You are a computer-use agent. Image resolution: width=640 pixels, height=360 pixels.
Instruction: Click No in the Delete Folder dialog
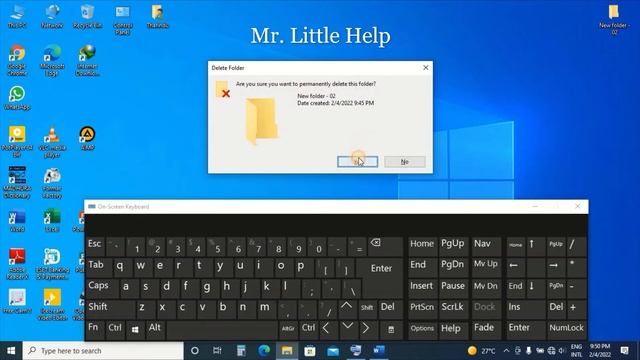404,162
